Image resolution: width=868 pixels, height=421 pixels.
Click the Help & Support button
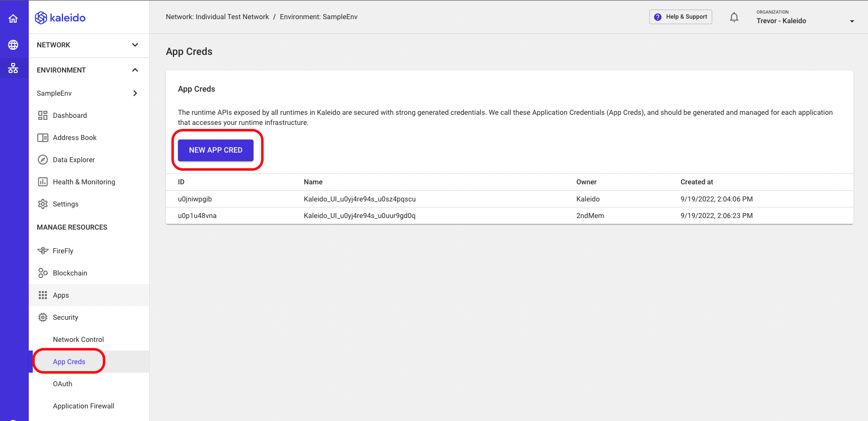click(x=680, y=17)
